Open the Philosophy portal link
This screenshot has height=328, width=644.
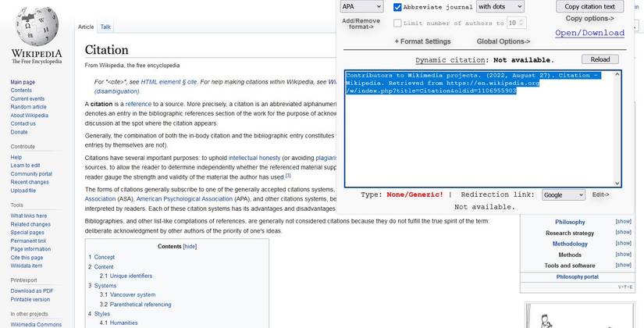pyautogui.click(x=577, y=277)
